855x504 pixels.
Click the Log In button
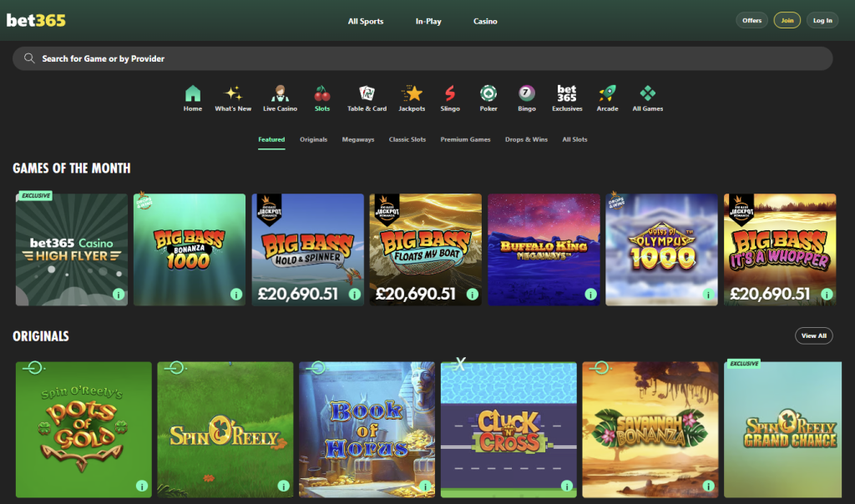tap(822, 20)
